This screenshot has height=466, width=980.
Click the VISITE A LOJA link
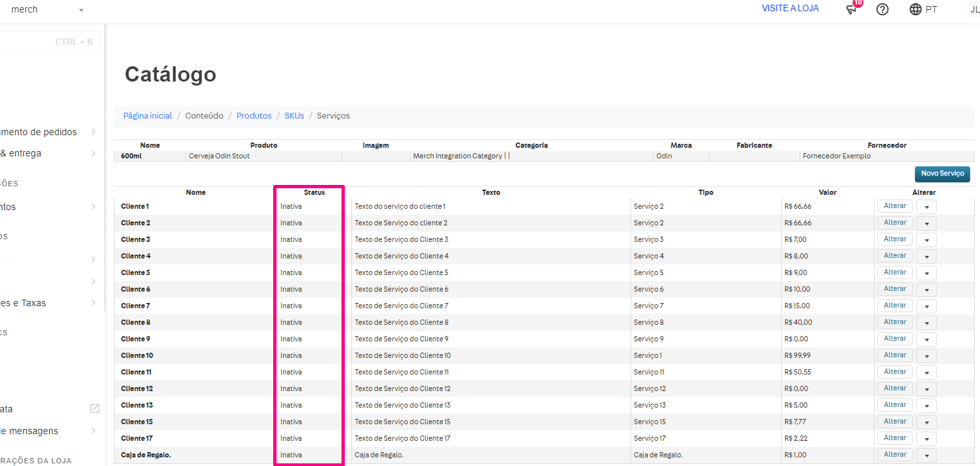[790, 9]
